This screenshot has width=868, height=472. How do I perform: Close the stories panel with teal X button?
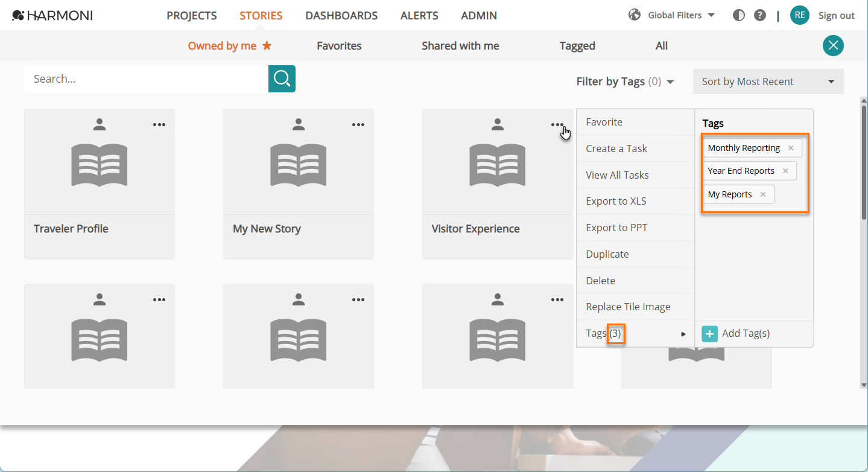833,46
